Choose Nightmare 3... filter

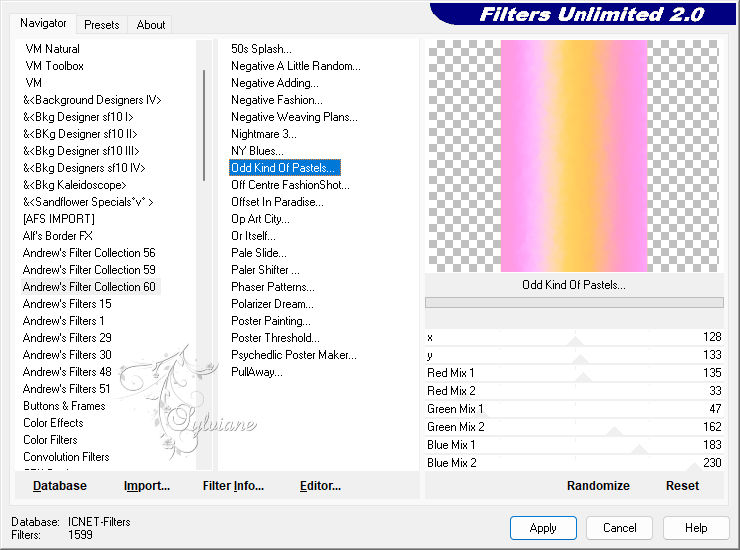pyautogui.click(x=264, y=134)
